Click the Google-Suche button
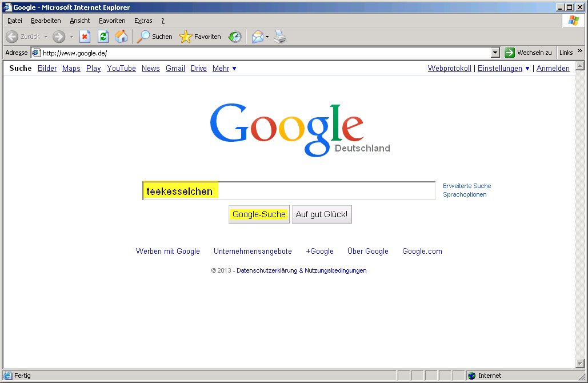 click(259, 214)
